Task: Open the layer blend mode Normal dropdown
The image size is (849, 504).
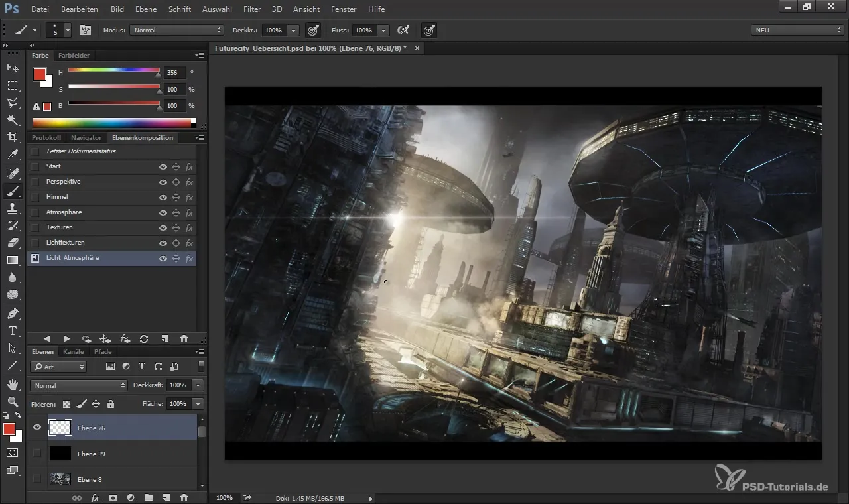Action: (78, 385)
